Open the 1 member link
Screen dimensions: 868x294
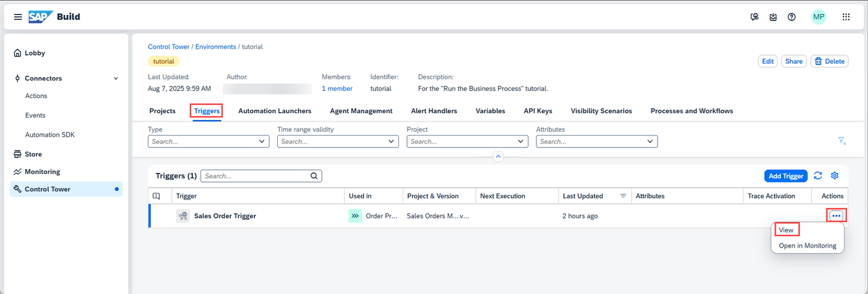click(337, 89)
